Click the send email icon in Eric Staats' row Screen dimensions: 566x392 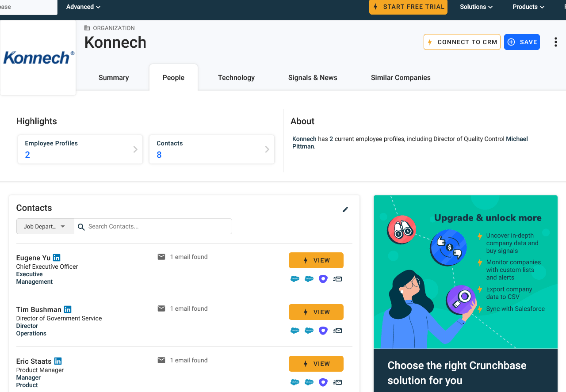[337, 382]
